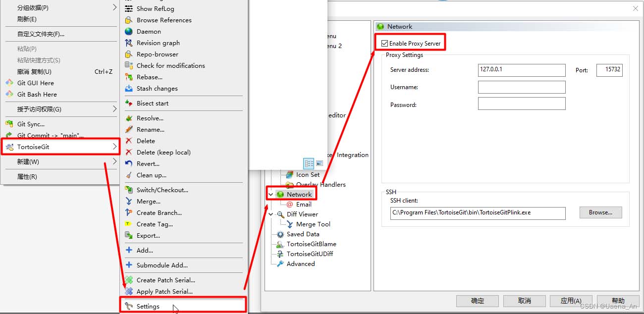This screenshot has height=314, width=644.
Task: Click the Show RefLog icon
Action: (x=129, y=8)
